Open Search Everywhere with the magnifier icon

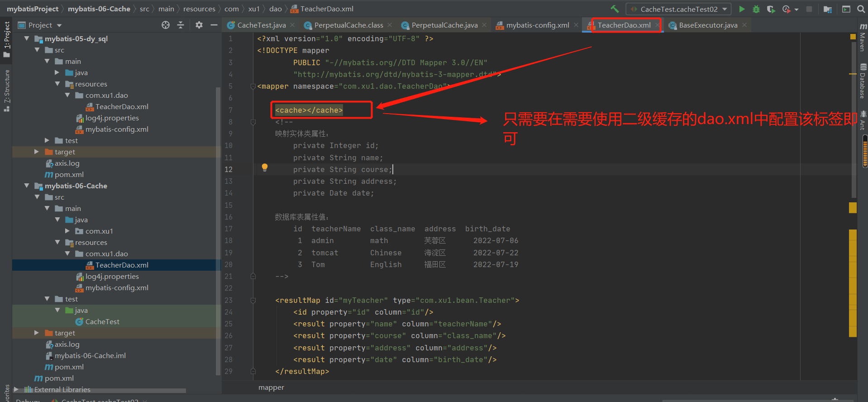click(x=861, y=9)
